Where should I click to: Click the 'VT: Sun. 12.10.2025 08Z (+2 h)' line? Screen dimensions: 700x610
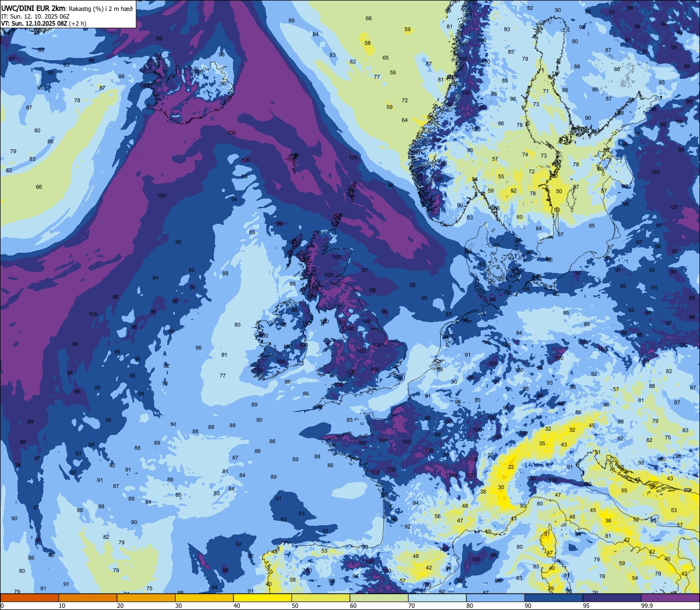[43, 24]
